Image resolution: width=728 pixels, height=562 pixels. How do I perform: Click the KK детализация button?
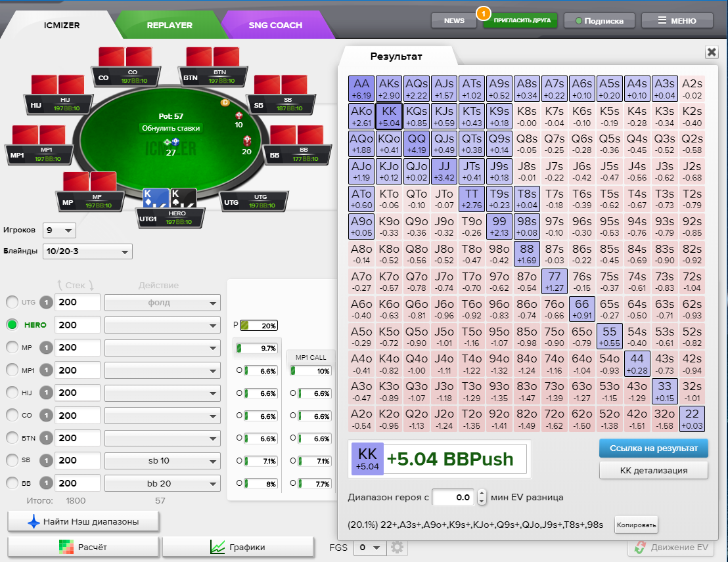(x=653, y=470)
